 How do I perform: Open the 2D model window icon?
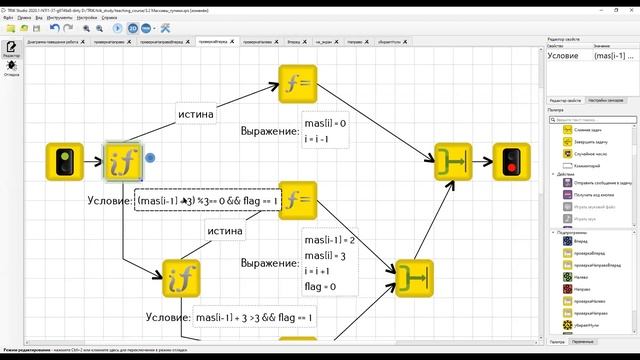(x=133, y=28)
